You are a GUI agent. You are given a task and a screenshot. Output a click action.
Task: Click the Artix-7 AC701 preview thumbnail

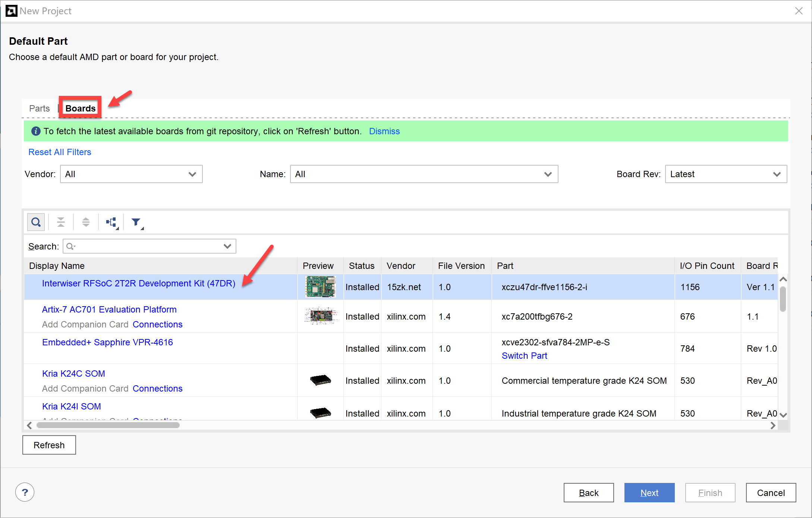coord(321,316)
